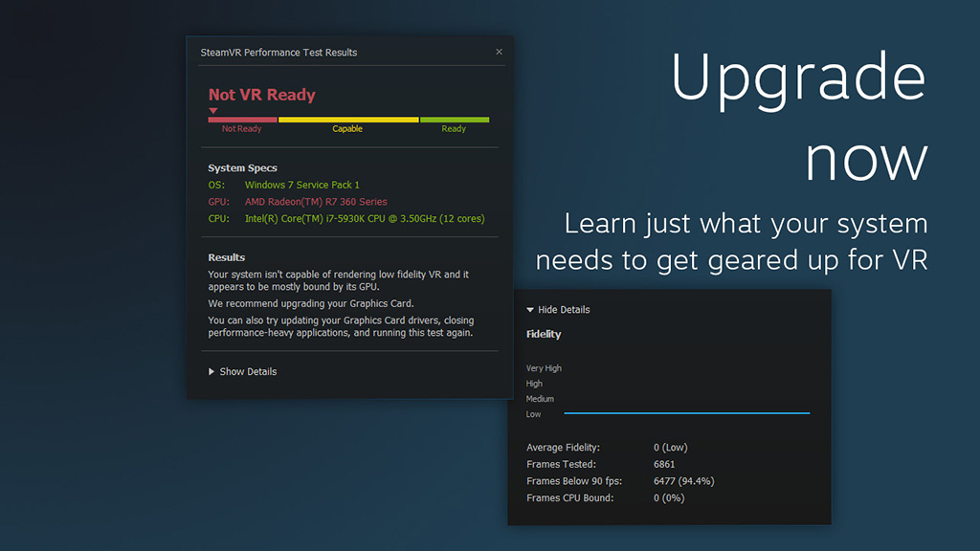The height and width of the screenshot is (551, 980).
Task: Click the value '6477 (94.4%)'
Action: (x=683, y=481)
